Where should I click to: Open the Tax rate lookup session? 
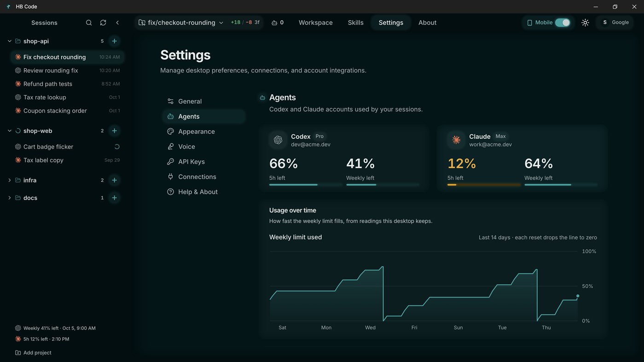click(x=67, y=97)
